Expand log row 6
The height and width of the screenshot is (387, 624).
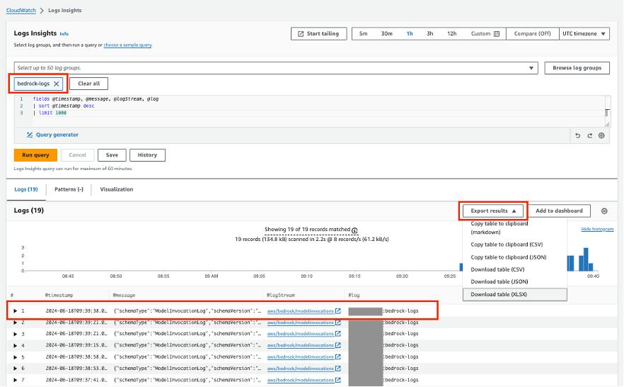(x=15, y=368)
